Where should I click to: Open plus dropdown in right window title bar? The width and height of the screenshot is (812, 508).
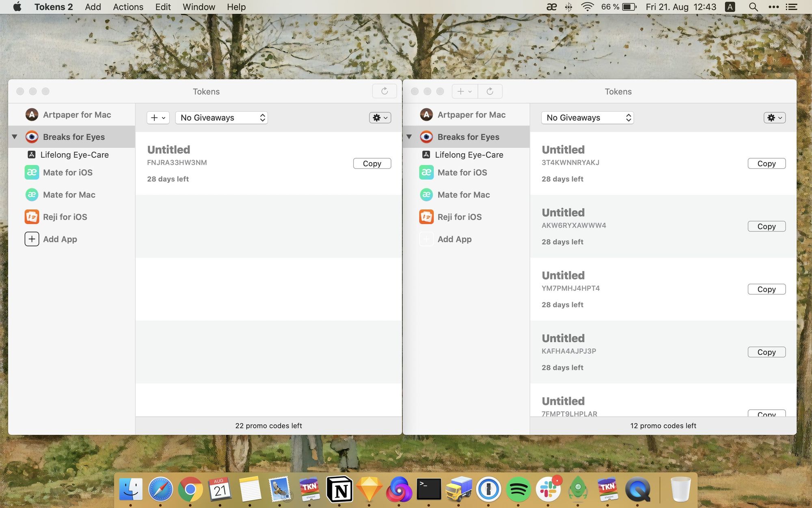465,91
